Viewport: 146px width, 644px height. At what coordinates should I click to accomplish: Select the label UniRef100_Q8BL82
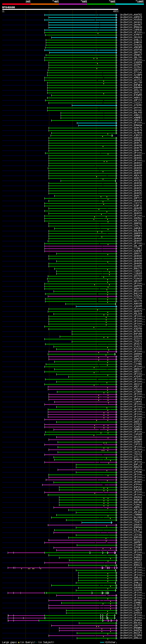131,578
